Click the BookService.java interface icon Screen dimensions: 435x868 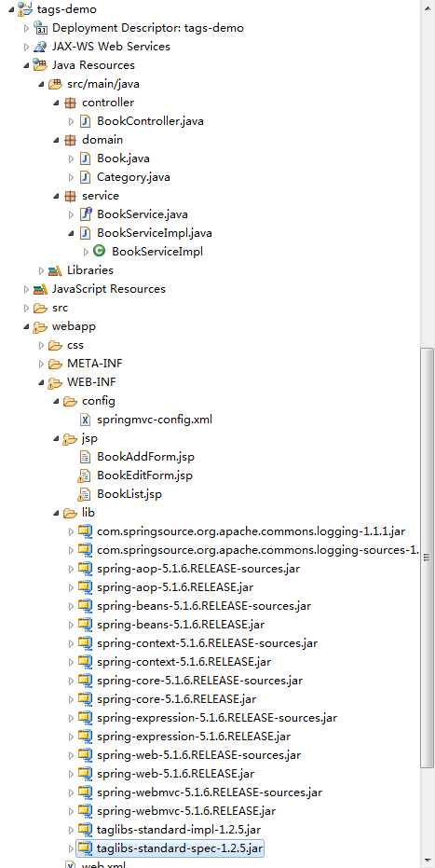(x=85, y=214)
